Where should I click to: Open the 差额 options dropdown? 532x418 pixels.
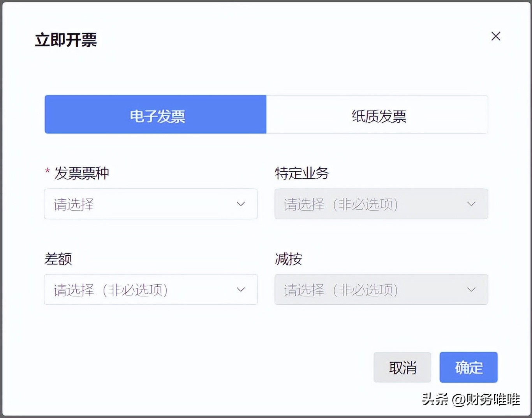coord(151,290)
